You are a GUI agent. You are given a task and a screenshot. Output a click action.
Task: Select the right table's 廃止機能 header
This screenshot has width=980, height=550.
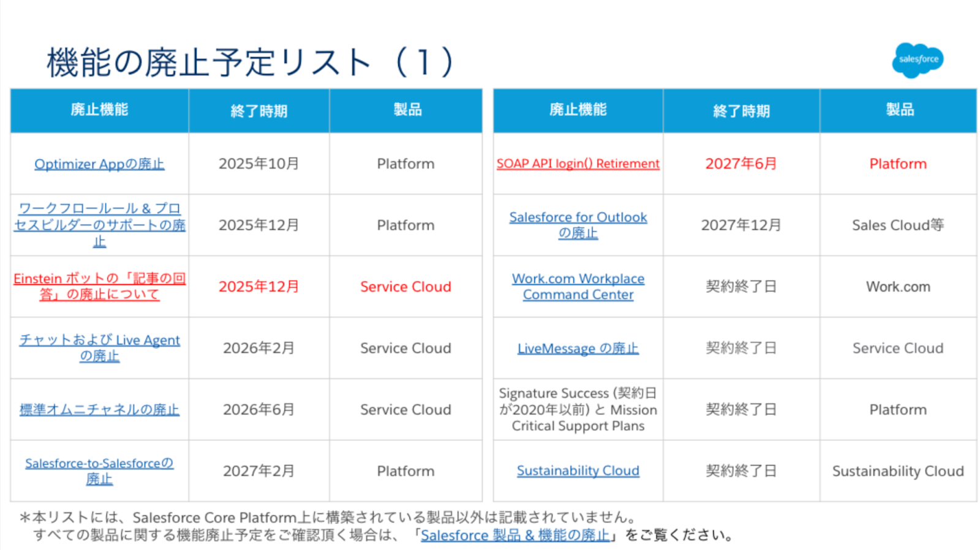[x=578, y=110]
